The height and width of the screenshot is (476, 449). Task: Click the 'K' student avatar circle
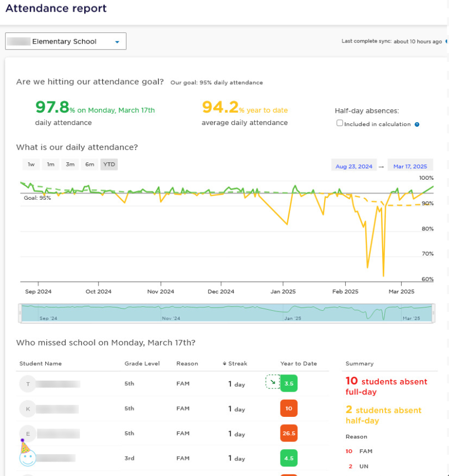[x=28, y=408]
